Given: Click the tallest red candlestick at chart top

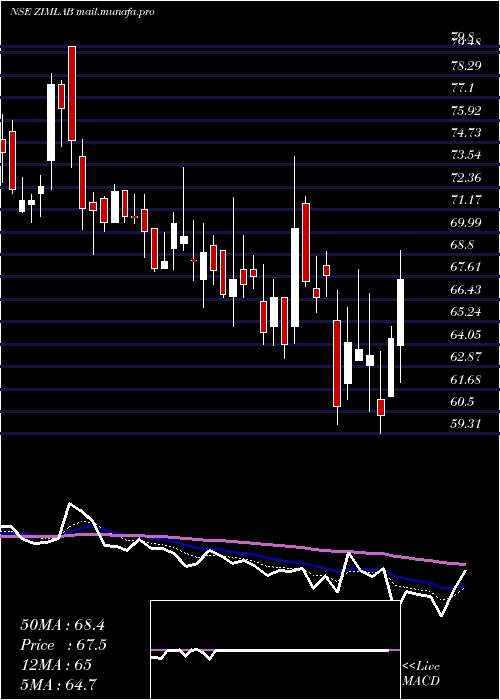Looking at the screenshot, I should (72, 93).
